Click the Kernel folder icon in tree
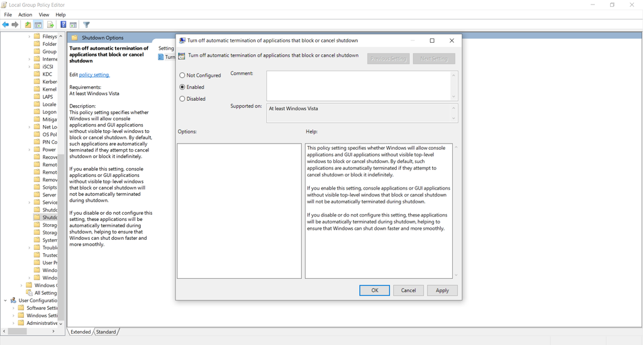This screenshot has width=644, height=345. [37, 89]
